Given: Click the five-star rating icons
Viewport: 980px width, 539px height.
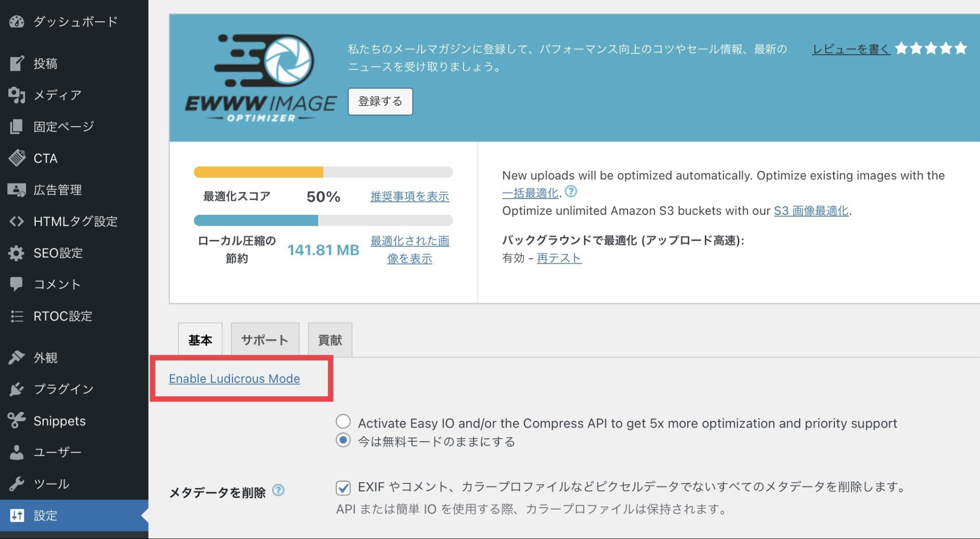Looking at the screenshot, I should pyautogui.click(x=931, y=48).
